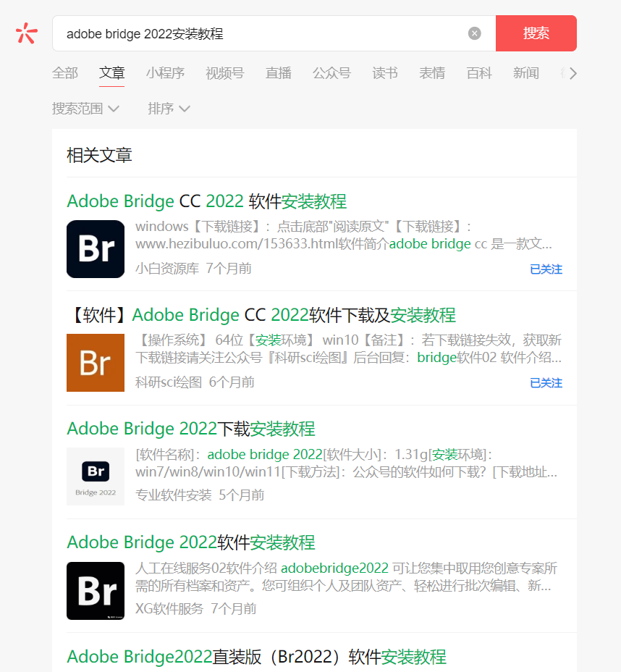Open the 表情 tab
Screen dimensions: 621x672
tap(432, 73)
